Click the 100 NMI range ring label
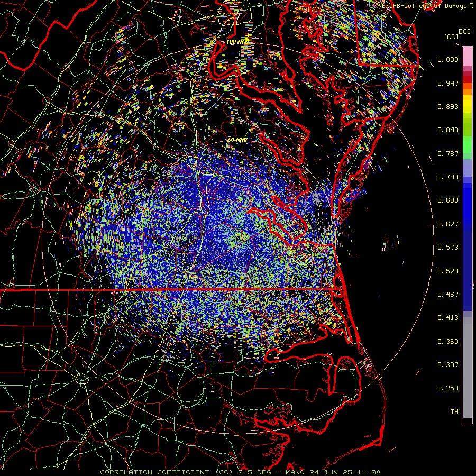The height and width of the screenshot is (476, 476). (x=237, y=42)
